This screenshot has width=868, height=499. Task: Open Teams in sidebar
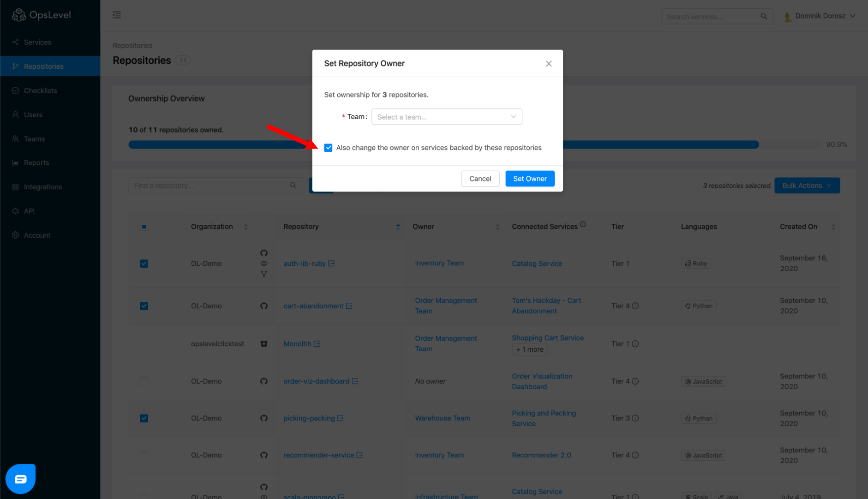pyautogui.click(x=50, y=139)
